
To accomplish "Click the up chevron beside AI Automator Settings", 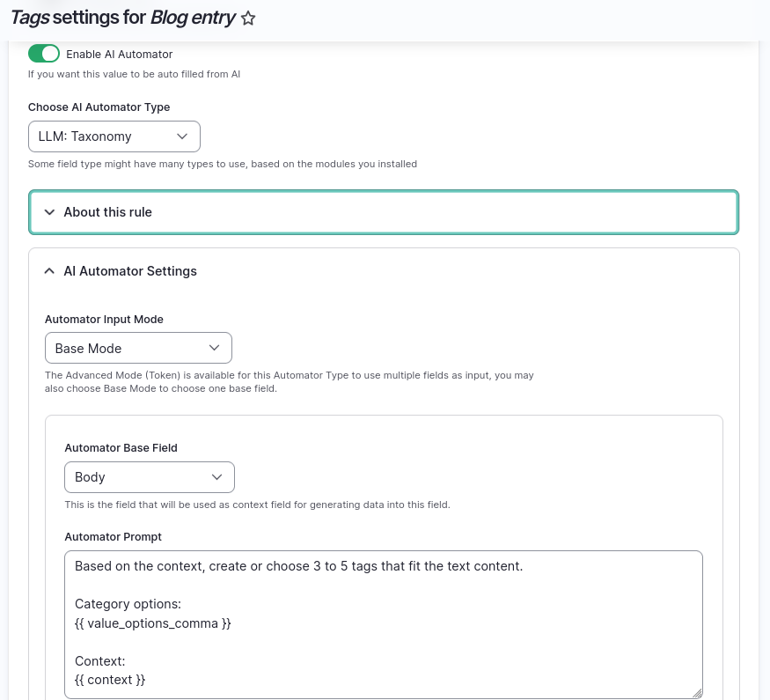I will pos(49,270).
